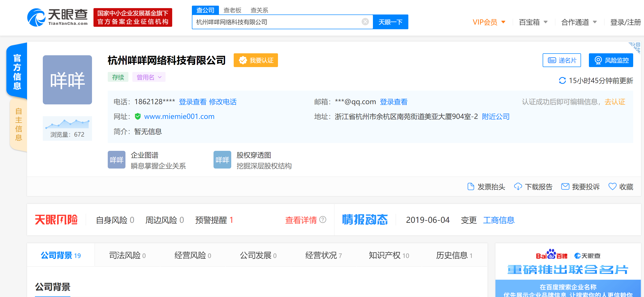
Task: Expand the 合作通道 dropdown
Action: pyautogui.click(x=579, y=22)
